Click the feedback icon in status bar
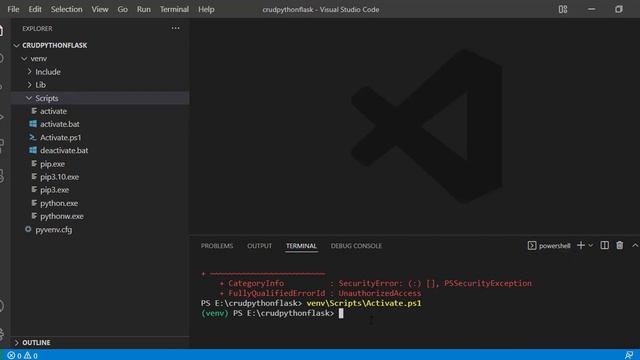 pos(629,355)
